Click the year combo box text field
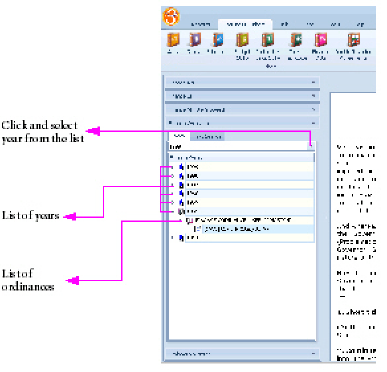This screenshot has width=387, height=372. (x=238, y=146)
